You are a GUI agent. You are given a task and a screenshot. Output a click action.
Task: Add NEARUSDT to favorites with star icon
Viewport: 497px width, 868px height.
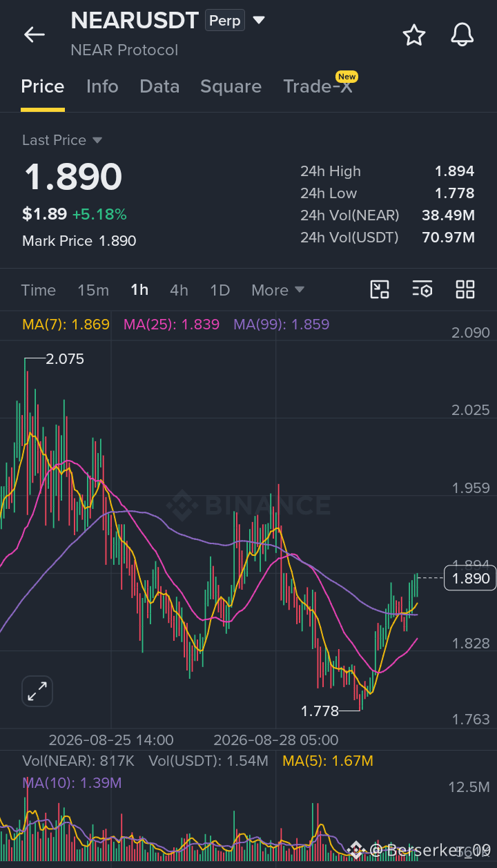[x=414, y=35]
